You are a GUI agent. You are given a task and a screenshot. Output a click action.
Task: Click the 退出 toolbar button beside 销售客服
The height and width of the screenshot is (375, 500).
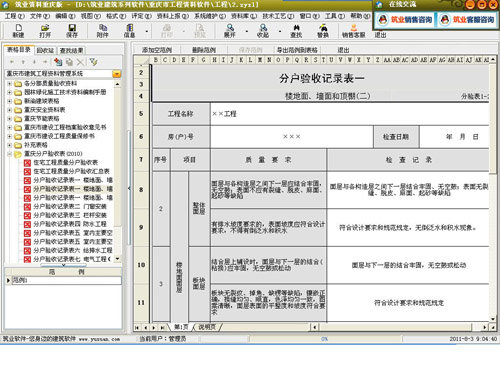[380, 35]
